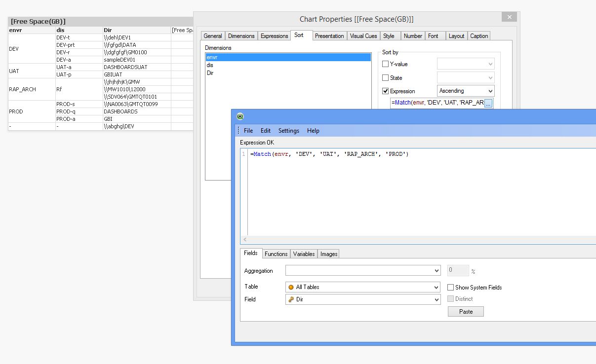Toggle the State sort checkbox
Screen dimensions: 596x364
(x=386, y=78)
